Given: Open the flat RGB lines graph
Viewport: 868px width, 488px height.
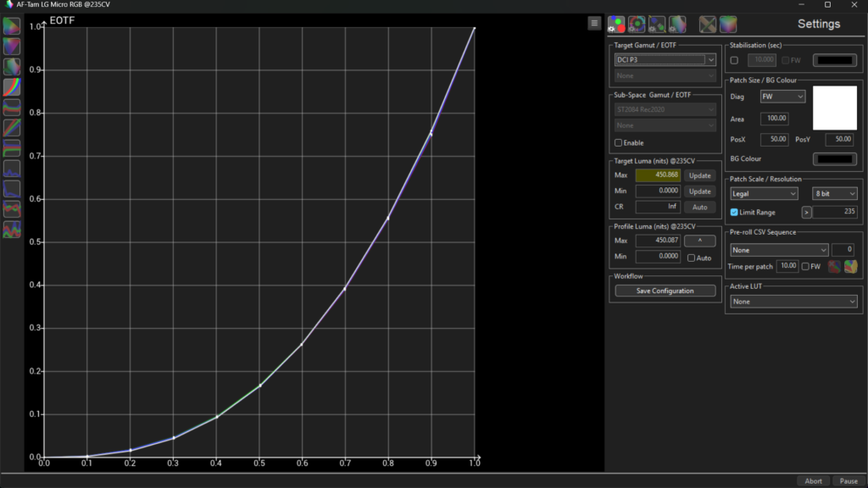Looking at the screenshot, I should click(12, 148).
